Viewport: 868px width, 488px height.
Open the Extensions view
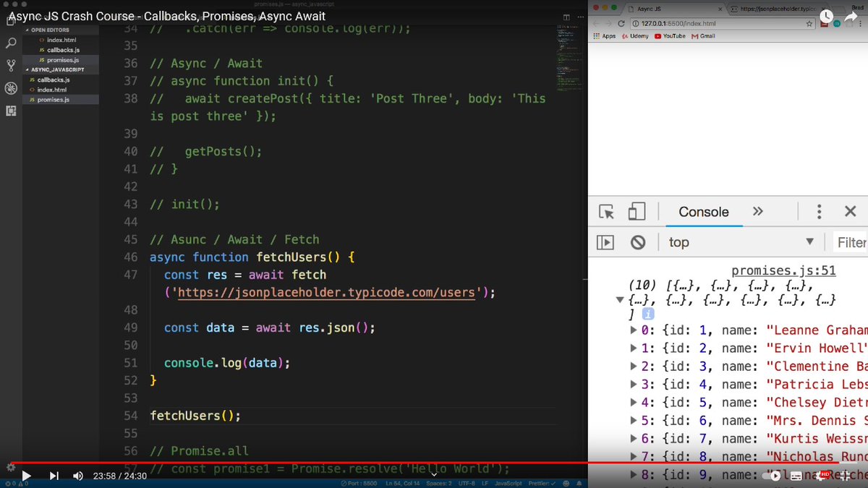click(11, 111)
